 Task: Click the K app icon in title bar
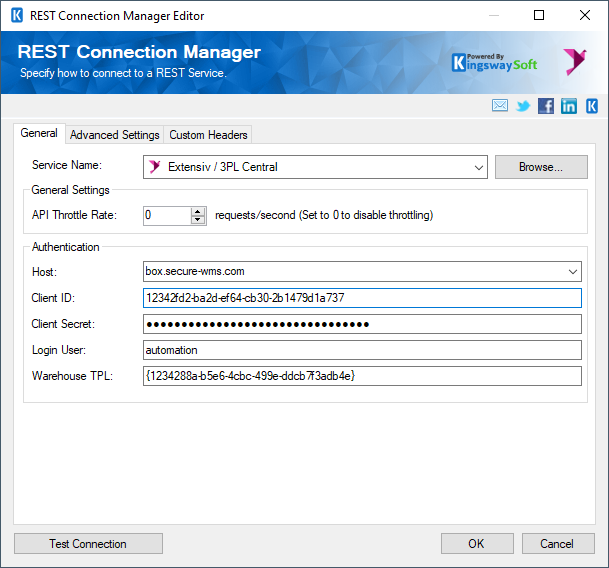[17, 16]
